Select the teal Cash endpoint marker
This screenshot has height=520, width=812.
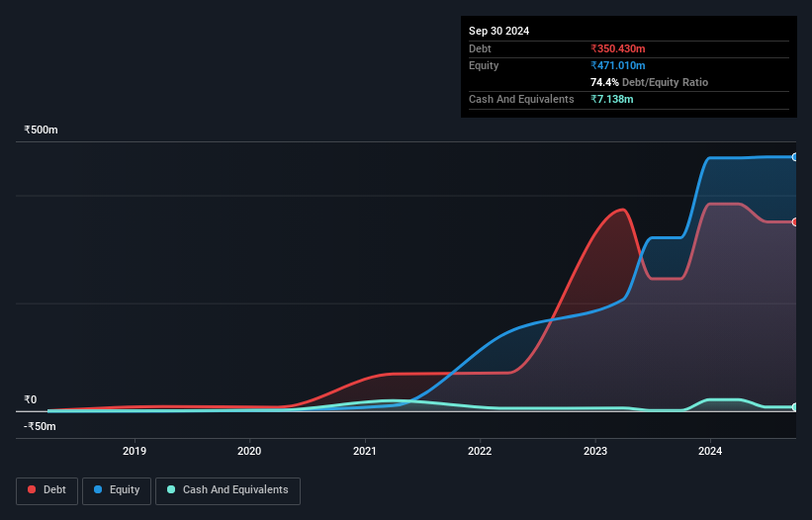(795, 407)
